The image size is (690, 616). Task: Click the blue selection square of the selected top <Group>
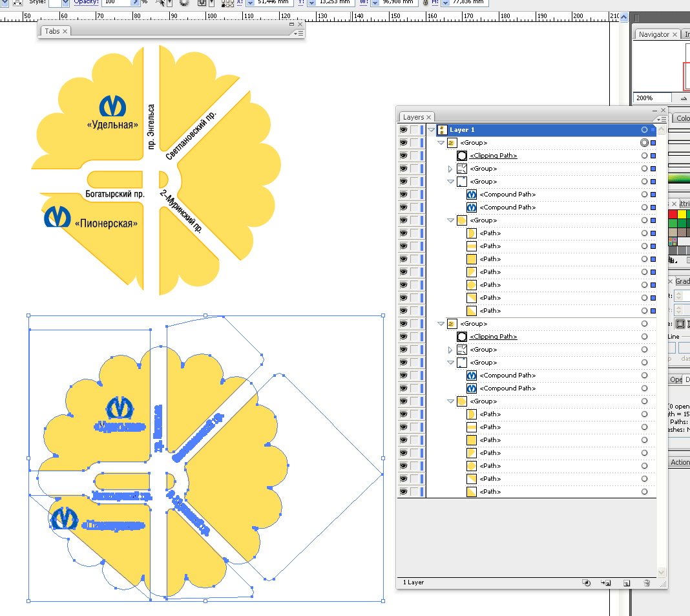(x=653, y=143)
